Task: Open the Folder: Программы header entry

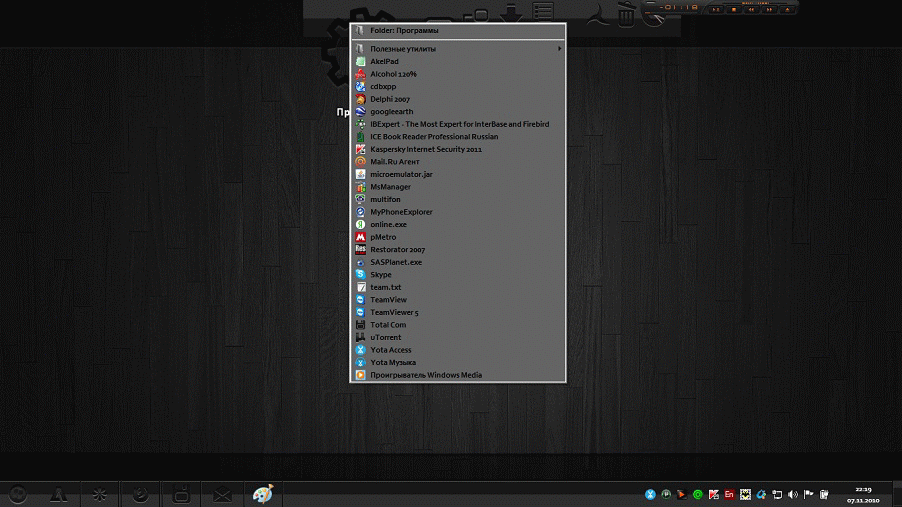Action: click(404, 31)
